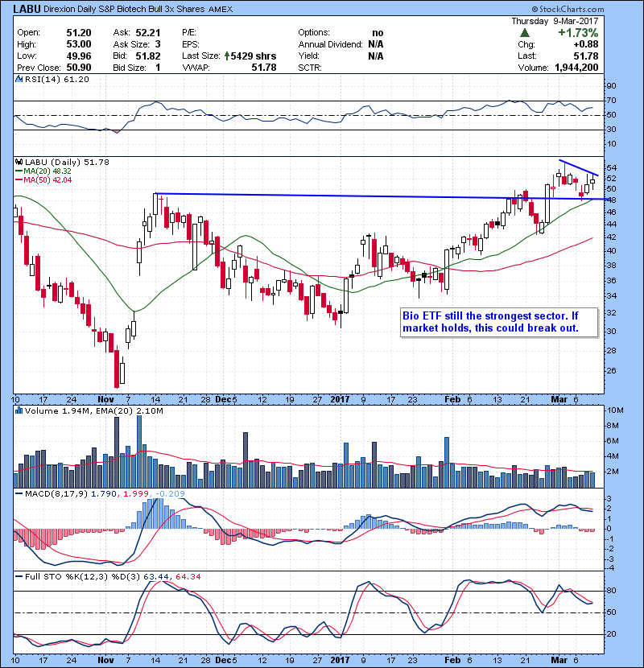Click the 54 label on price axis
This screenshot has height=668, width=644.
(x=611, y=168)
